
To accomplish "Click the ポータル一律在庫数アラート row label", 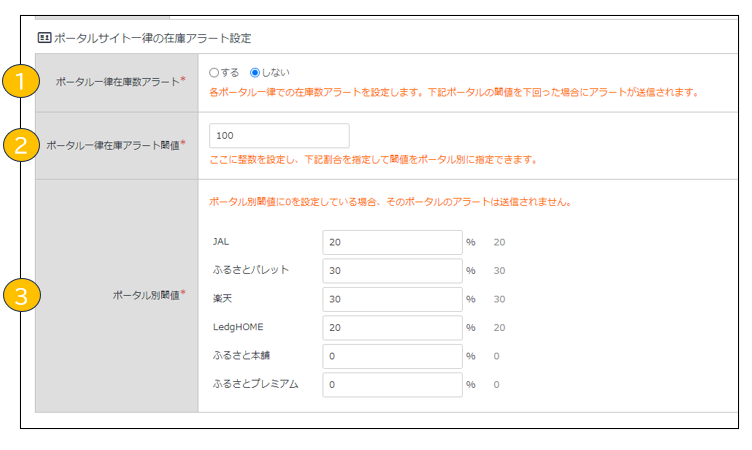I will [120, 80].
